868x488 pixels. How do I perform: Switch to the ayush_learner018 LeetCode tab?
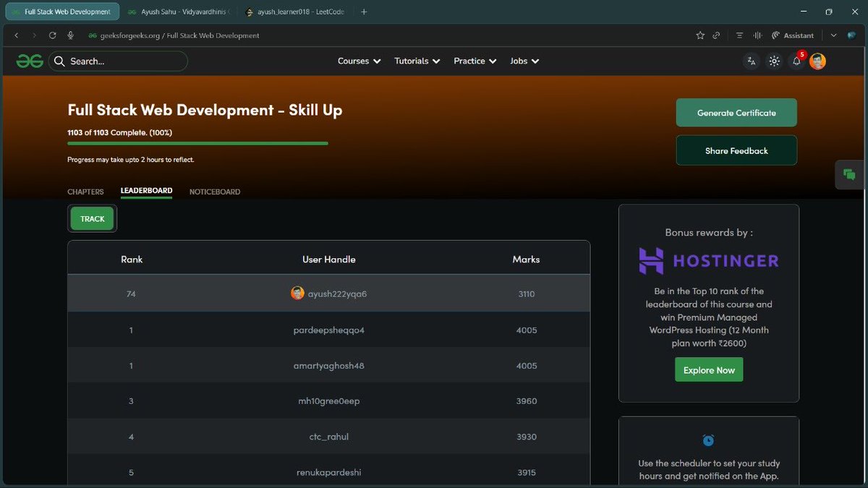[296, 12]
